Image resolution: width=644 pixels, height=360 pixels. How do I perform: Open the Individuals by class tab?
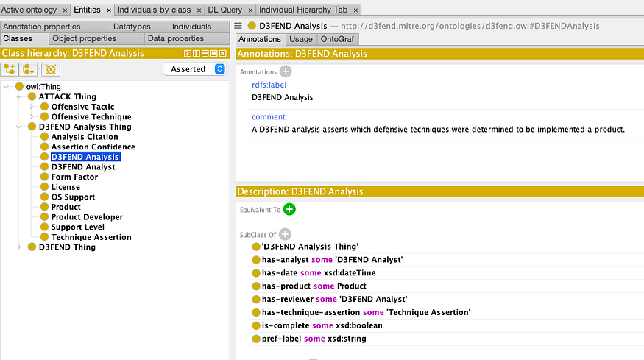(154, 10)
